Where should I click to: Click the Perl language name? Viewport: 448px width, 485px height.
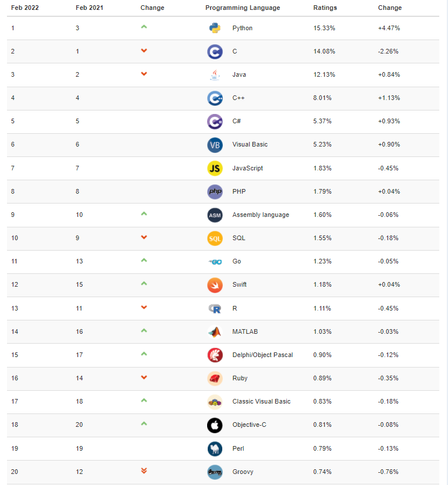pos(239,448)
